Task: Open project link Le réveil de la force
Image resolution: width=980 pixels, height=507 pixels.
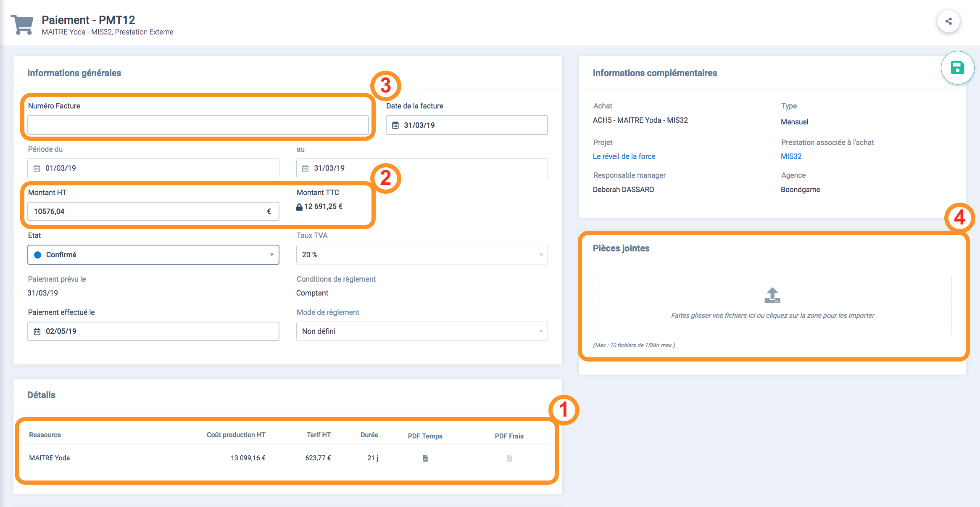Action: pos(624,156)
